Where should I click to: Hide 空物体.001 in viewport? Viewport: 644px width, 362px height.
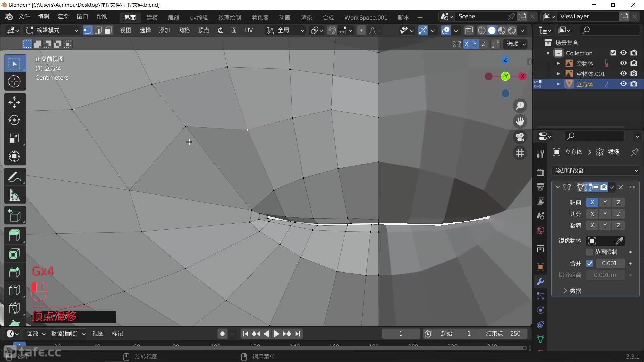click(623, 74)
